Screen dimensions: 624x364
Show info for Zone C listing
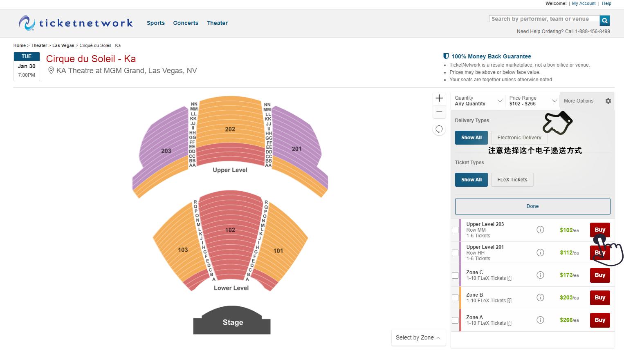pos(540,275)
